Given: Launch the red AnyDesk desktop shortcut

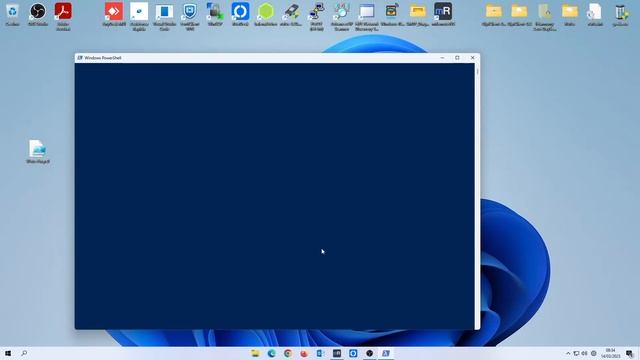Looking at the screenshot, I should tap(114, 14).
